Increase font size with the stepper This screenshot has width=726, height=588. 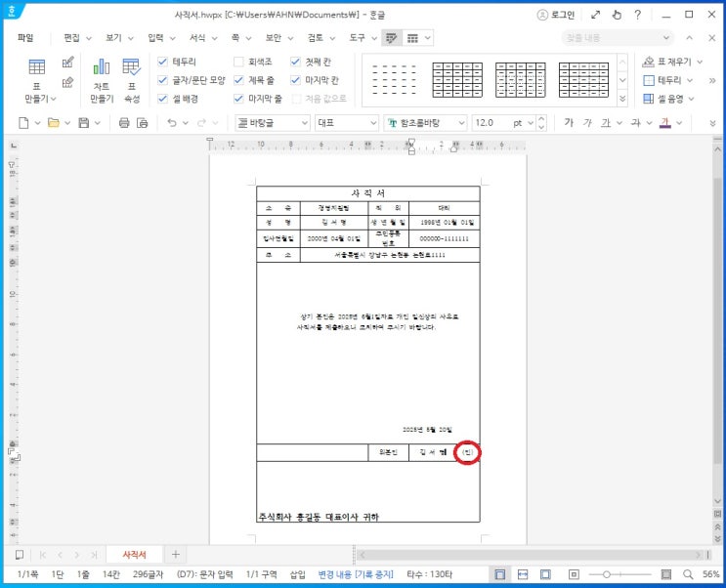point(541,118)
